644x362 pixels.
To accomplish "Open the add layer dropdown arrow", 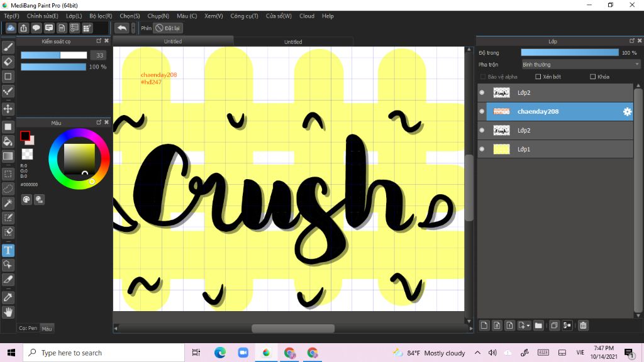I will tap(528, 326).
